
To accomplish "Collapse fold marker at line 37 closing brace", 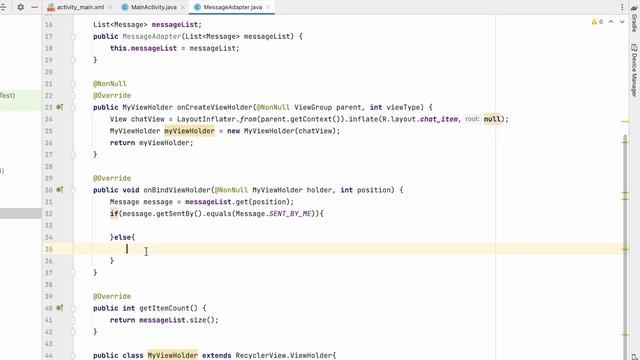I will tap(73, 273).
